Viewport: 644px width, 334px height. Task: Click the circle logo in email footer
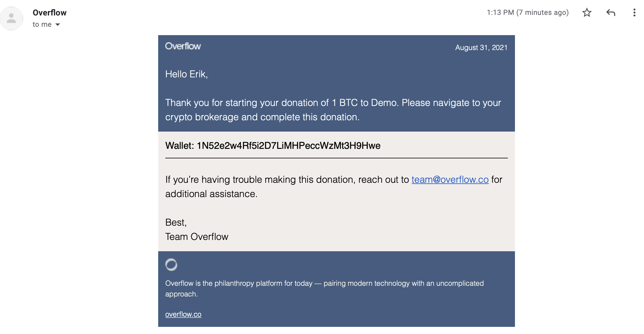(171, 265)
